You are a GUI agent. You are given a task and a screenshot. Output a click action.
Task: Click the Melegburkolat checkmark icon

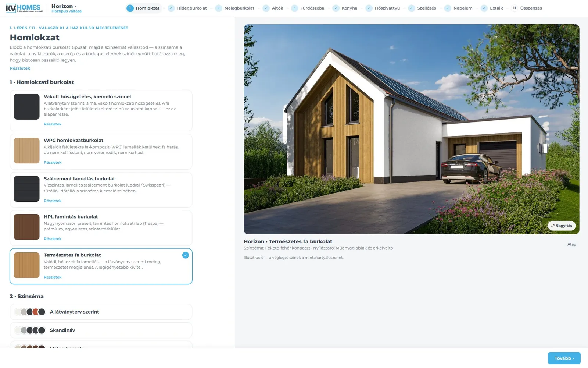[219, 8]
